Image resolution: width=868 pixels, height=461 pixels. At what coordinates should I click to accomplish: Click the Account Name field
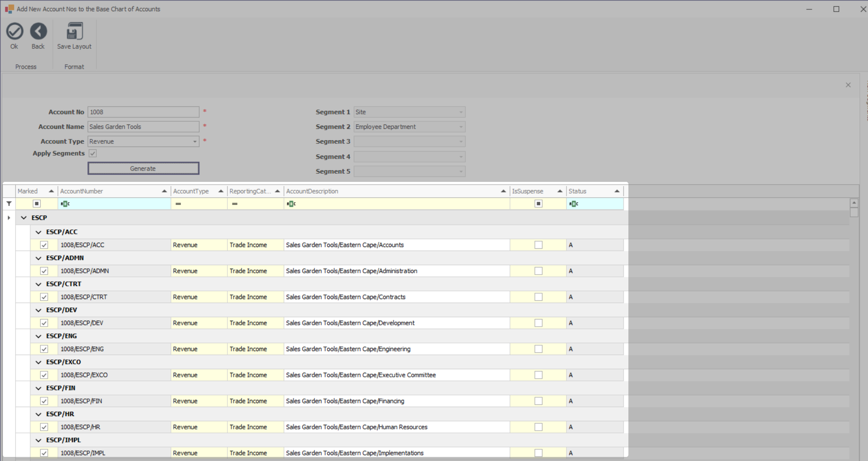coord(143,127)
